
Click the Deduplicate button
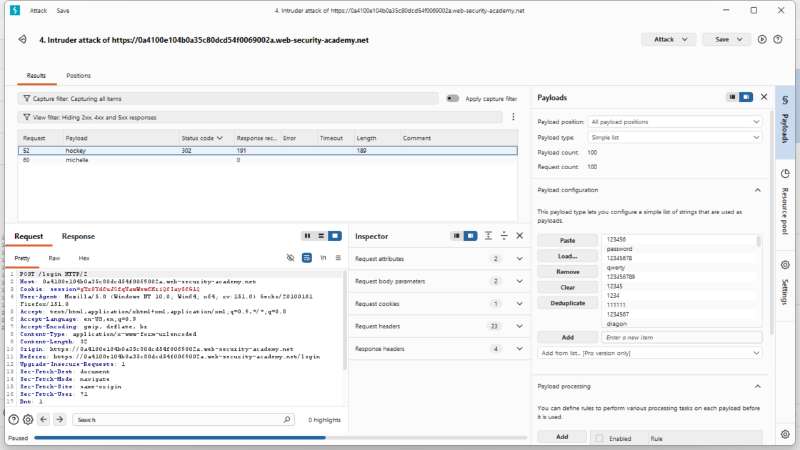[567, 303]
